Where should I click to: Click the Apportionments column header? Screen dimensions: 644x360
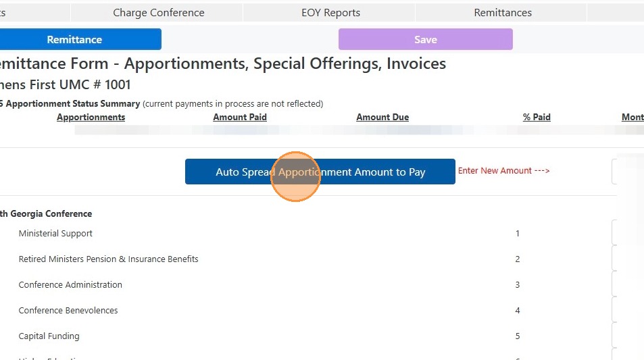[x=91, y=117]
